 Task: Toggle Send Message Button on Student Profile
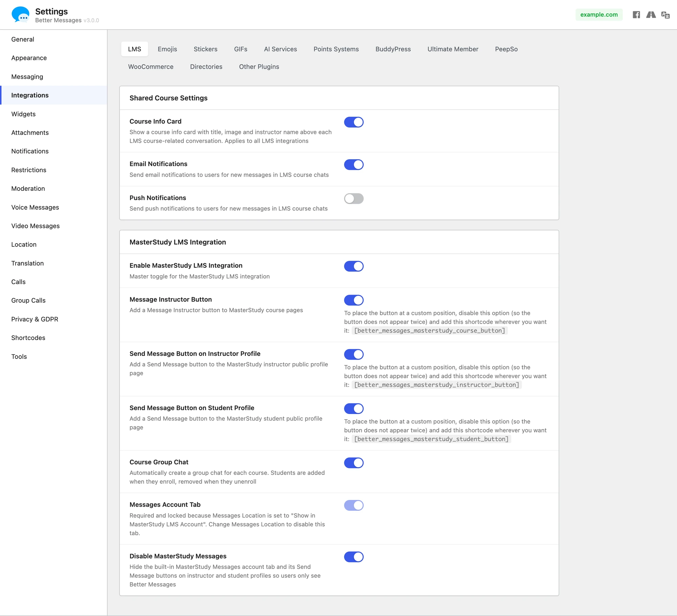354,409
